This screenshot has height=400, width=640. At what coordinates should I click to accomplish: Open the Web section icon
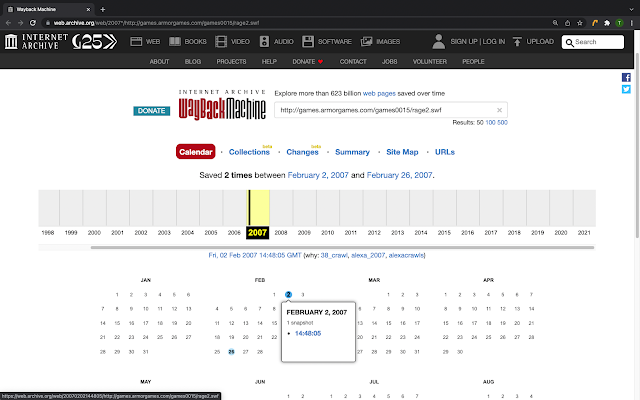136,41
